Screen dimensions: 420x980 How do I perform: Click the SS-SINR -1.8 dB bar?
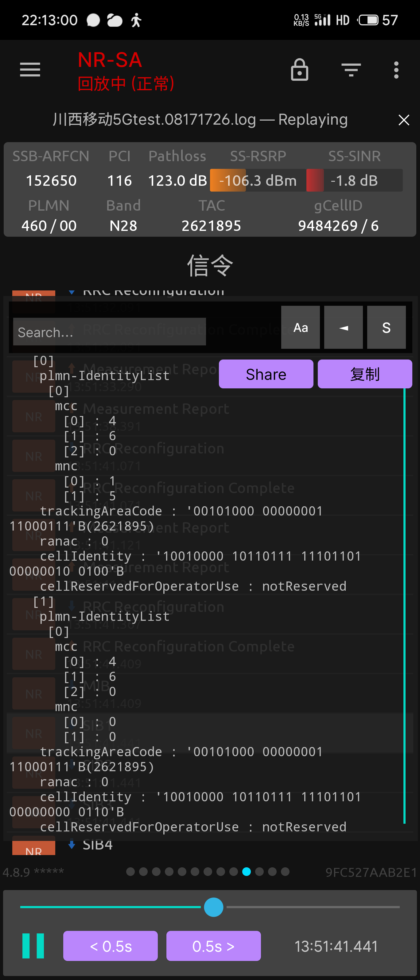[x=354, y=180]
